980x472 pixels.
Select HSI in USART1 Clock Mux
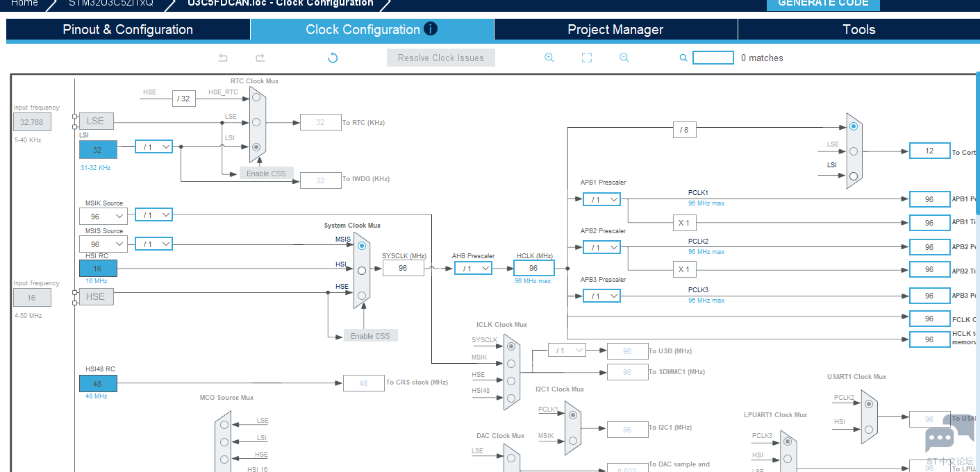click(868, 428)
